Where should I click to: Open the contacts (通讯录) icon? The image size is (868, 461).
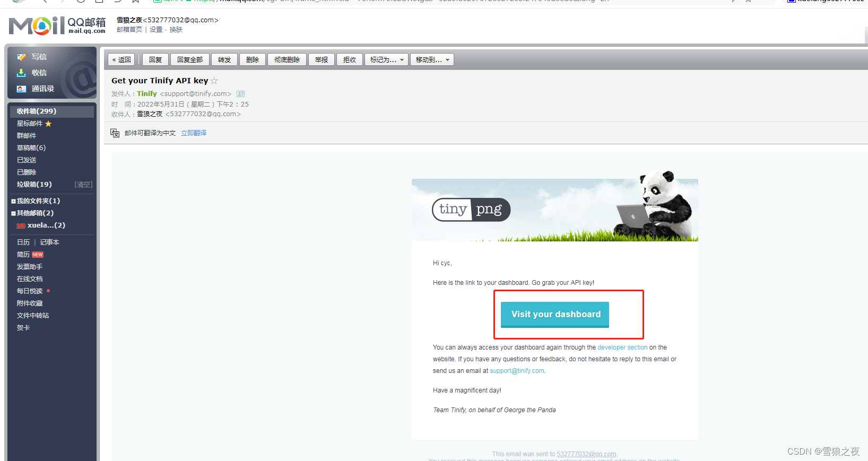coord(21,89)
